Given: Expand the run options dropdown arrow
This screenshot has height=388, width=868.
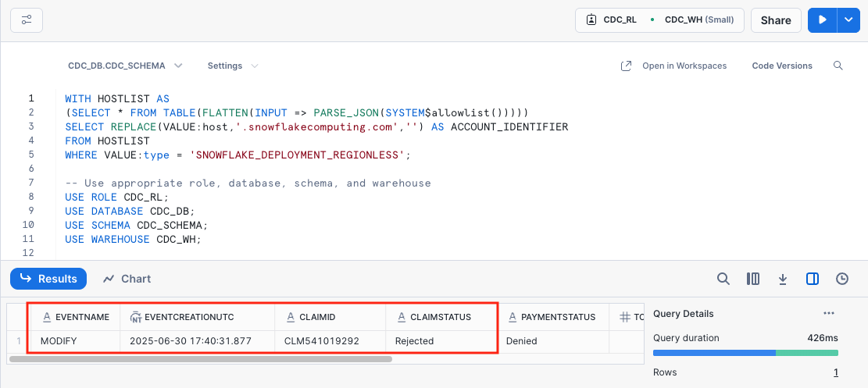Looking at the screenshot, I should coord(848,20).
